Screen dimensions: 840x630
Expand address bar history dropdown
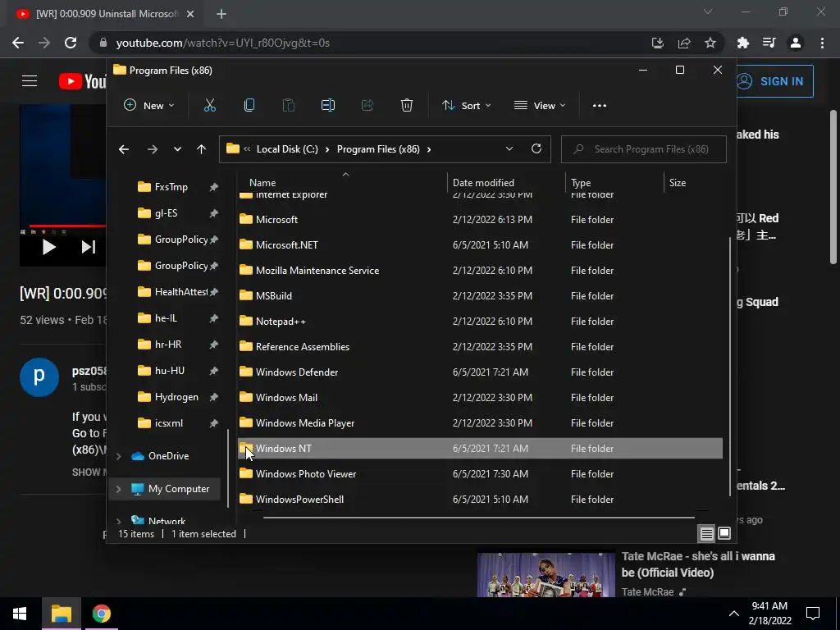click(509, 149)
